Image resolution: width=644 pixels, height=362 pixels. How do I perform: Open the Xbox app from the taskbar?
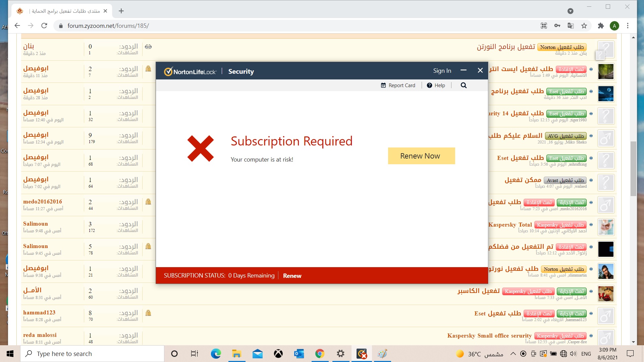click(x=278, y=354)
